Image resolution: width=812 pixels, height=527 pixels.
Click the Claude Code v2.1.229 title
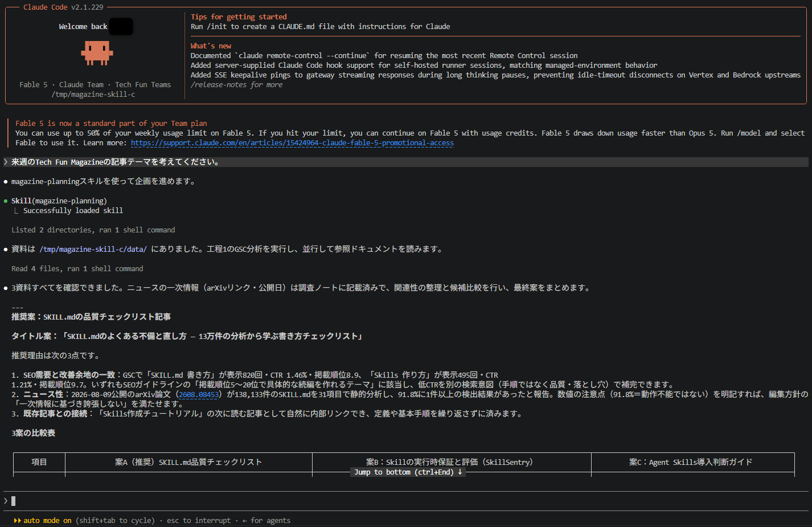tap(63, 7)
